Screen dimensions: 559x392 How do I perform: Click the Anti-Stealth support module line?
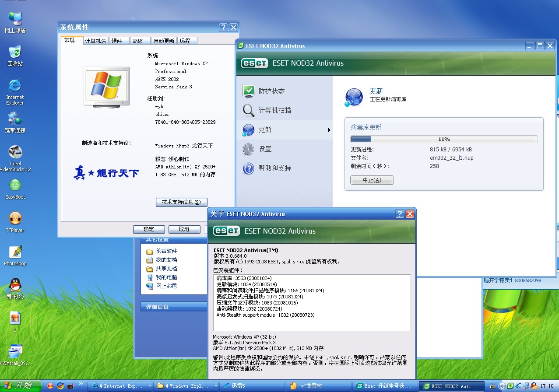click(x=265, y=315)
